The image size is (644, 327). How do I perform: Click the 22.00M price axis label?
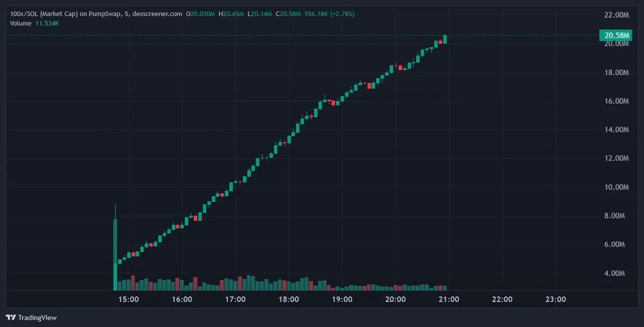(617, 15)
